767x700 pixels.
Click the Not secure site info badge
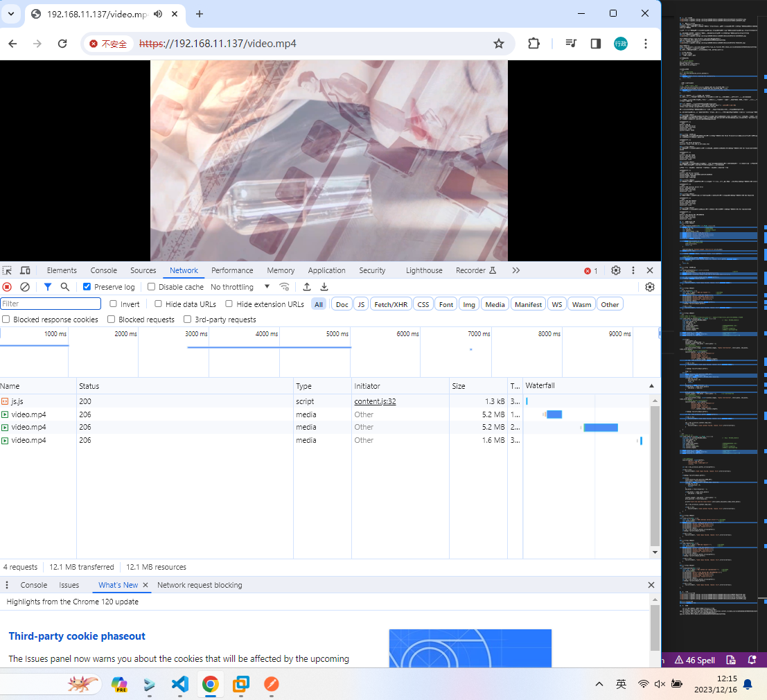click(107, 44)
